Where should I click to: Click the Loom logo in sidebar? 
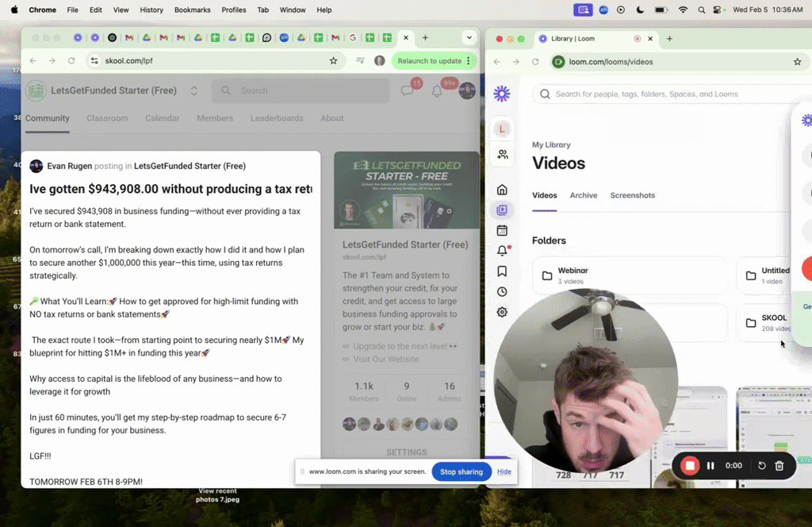502,94
